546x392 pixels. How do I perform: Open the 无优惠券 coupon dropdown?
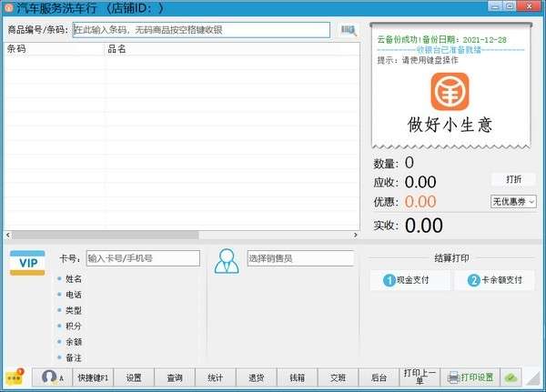513,202
